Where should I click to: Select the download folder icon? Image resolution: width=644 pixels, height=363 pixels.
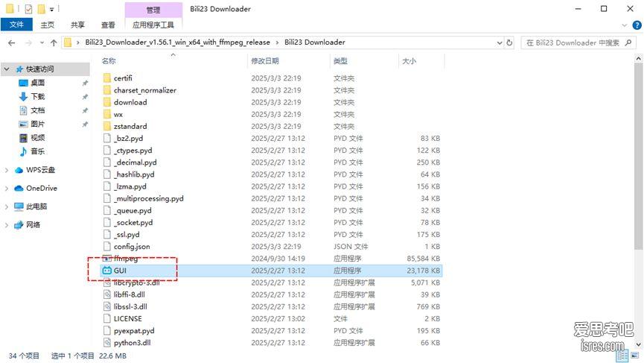[107, 102]
